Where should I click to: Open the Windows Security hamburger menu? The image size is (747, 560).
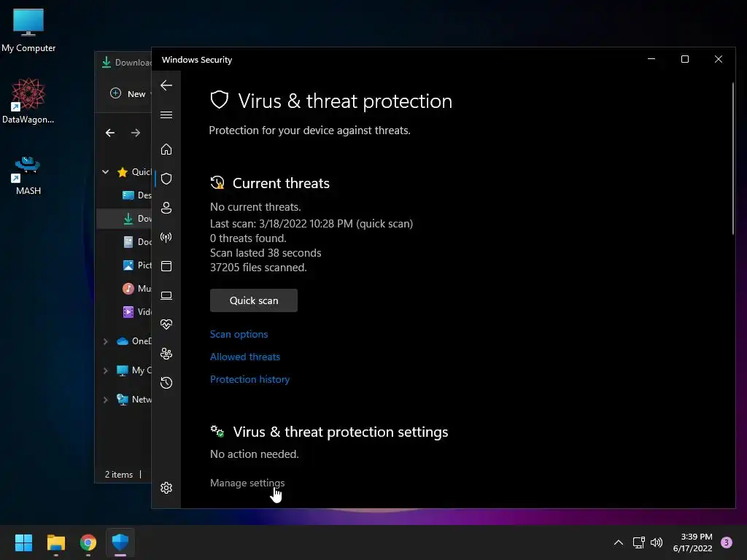(x=166, y=114)
